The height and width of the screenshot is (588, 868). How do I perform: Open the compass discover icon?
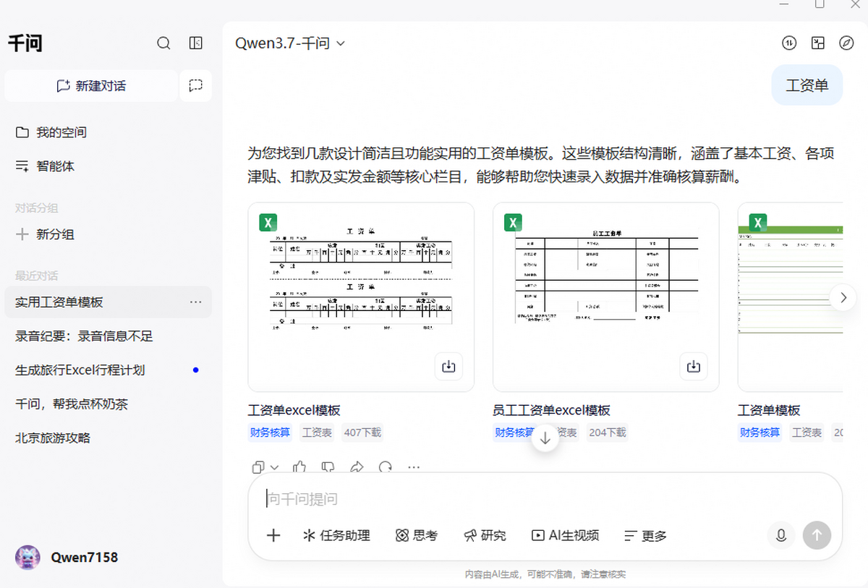coord(846,43)
